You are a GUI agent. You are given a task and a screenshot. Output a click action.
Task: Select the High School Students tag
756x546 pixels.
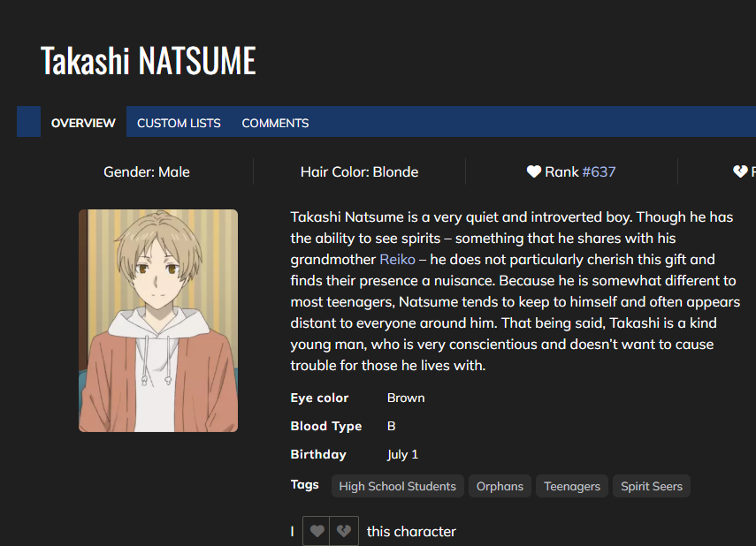click(397, 486)
